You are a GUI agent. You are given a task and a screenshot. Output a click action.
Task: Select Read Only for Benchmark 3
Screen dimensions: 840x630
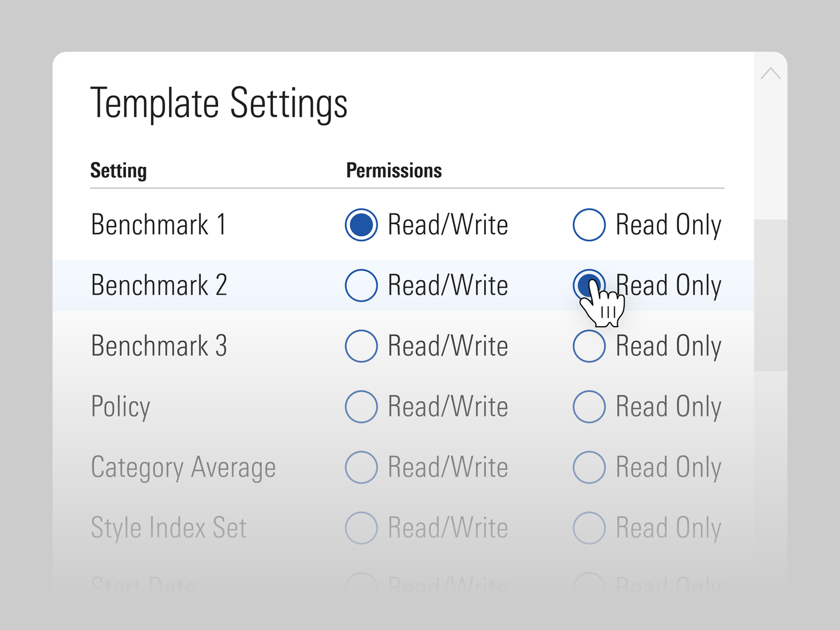589,346
